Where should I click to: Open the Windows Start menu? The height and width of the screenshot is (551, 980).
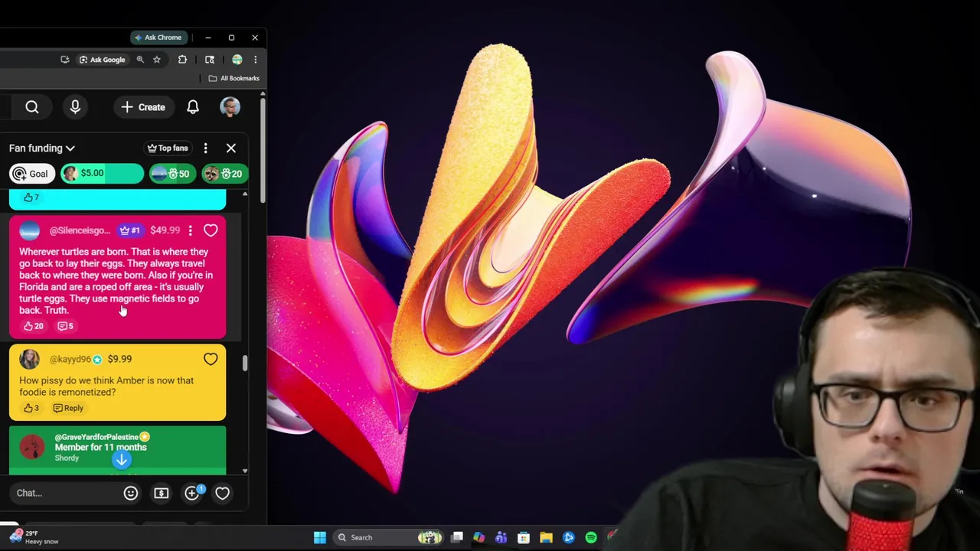[x=320, y=537]
